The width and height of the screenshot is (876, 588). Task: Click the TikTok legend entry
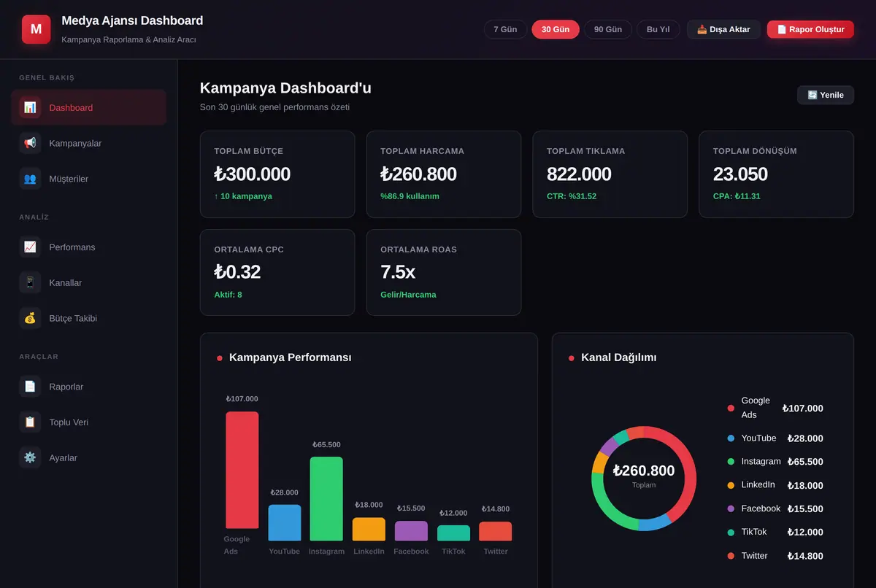775,532
